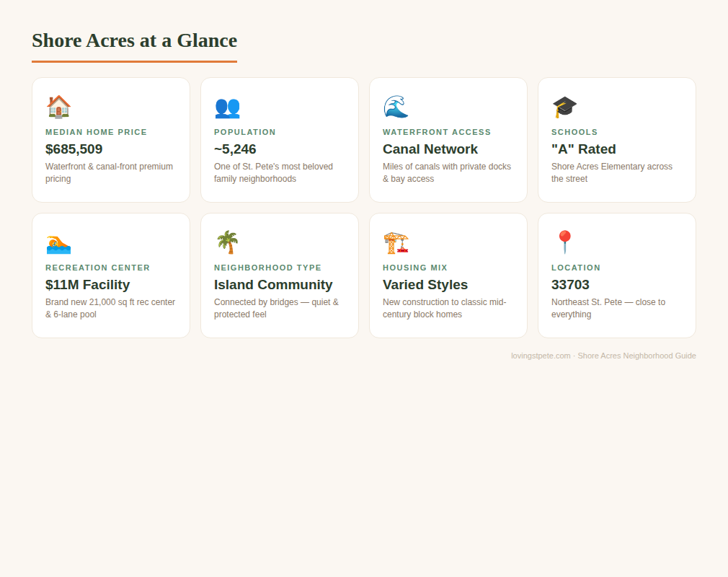728x577 pixels.
Task: Click the '"A" Rated' value
Action: click(584, 149)
